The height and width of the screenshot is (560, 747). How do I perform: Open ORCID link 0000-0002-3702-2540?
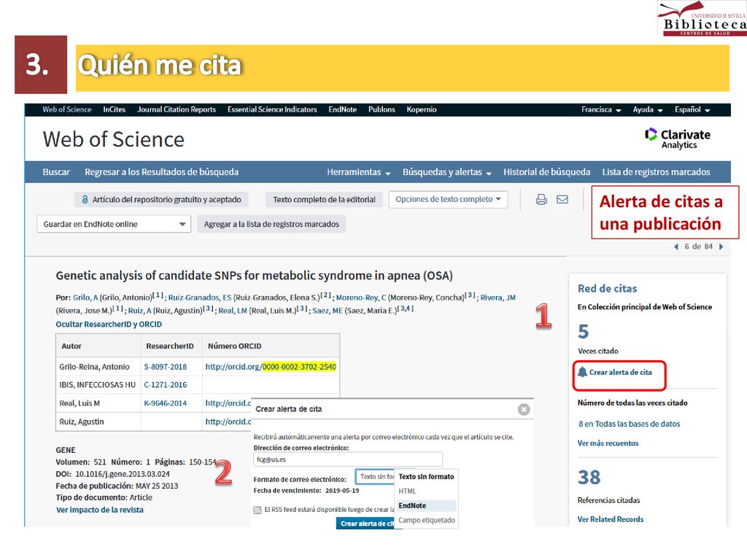[271, 367]
